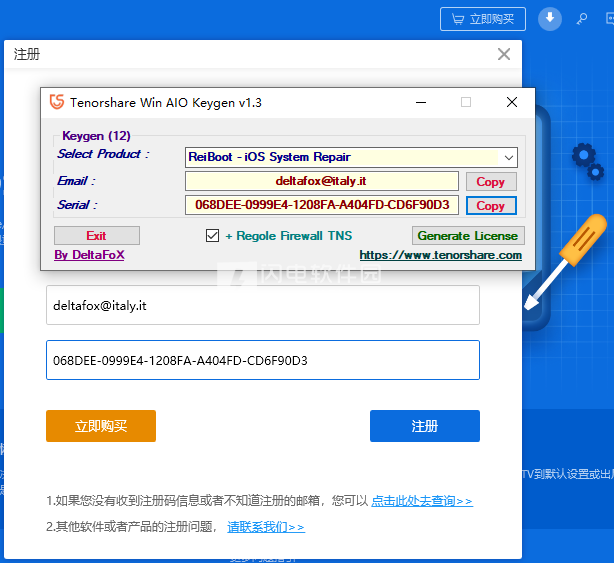Click the Tenorshare logo icon in keygen title bar

coord(57,102)
